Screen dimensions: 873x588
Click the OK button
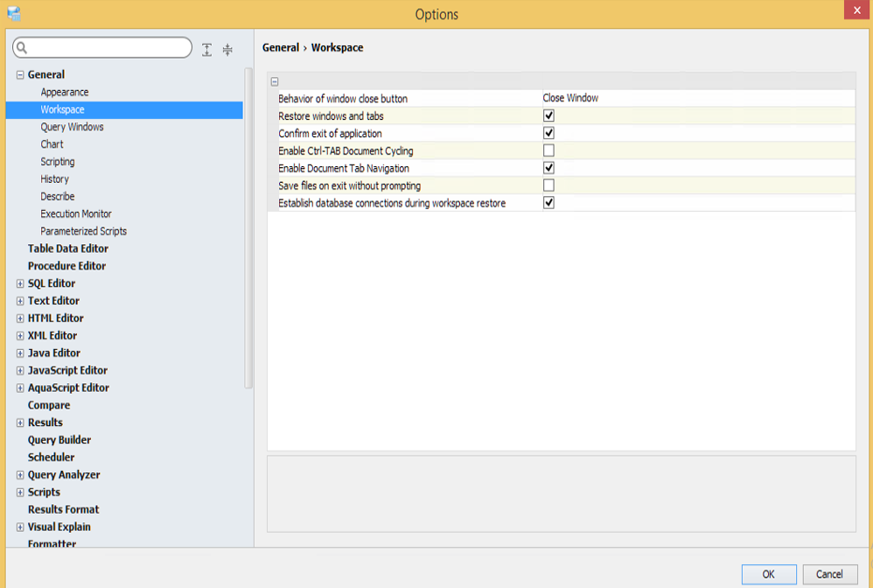(x=768, y=574)
